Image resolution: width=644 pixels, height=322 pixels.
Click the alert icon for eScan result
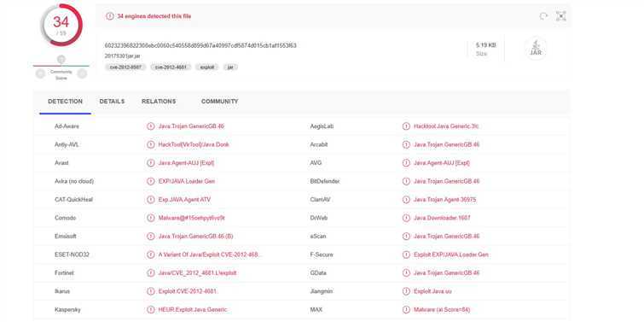(x=406, y=236)
